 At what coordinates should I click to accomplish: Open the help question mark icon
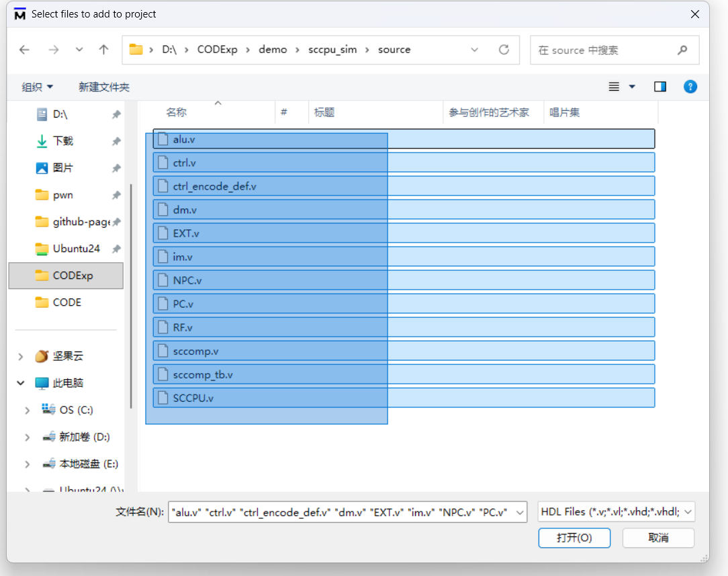(690, 87)
